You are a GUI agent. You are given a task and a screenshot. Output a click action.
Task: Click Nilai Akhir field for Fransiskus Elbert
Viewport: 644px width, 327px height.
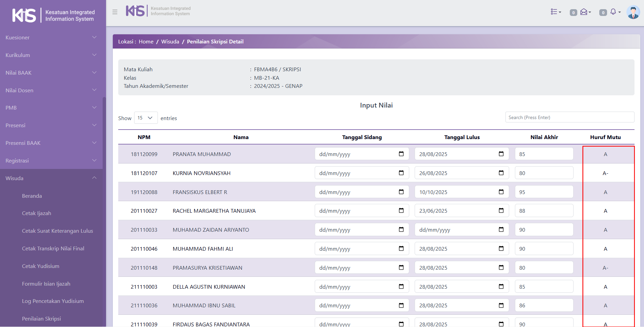544,192
